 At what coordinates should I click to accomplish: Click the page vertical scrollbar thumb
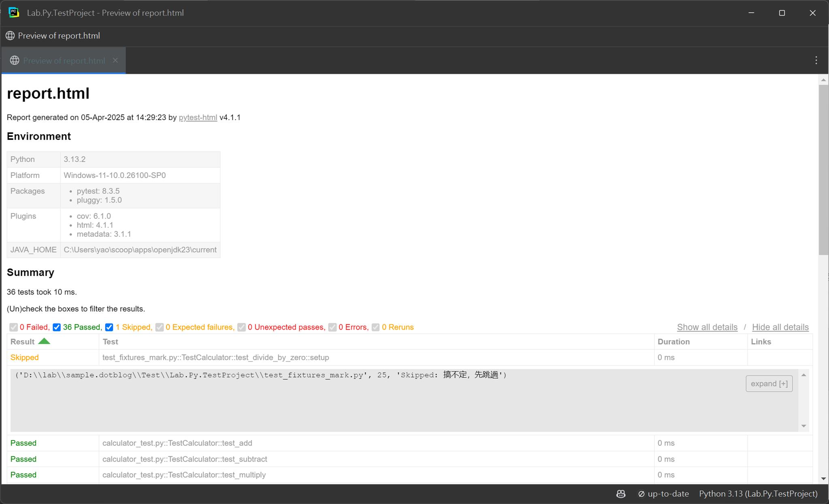click(823, 170)
